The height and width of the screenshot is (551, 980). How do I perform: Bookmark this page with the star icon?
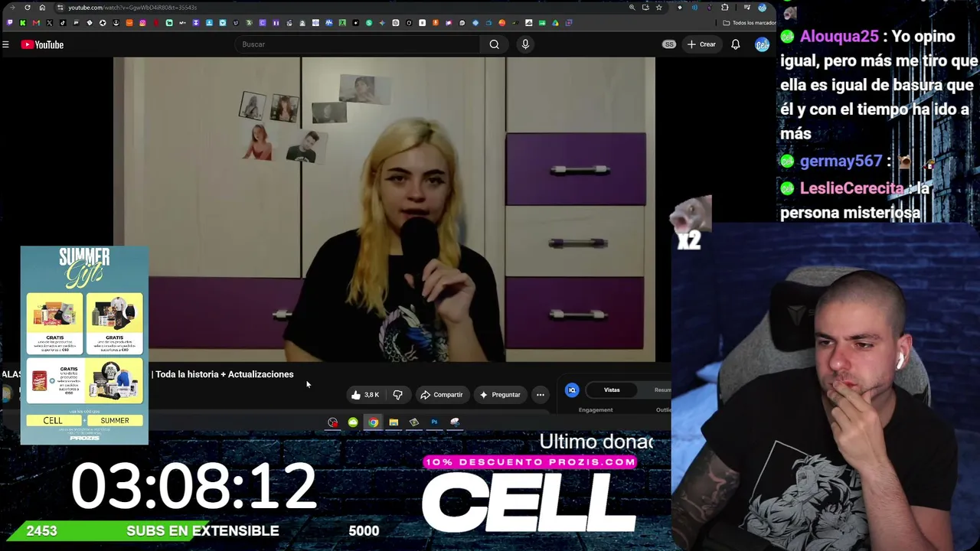(658, 8)
